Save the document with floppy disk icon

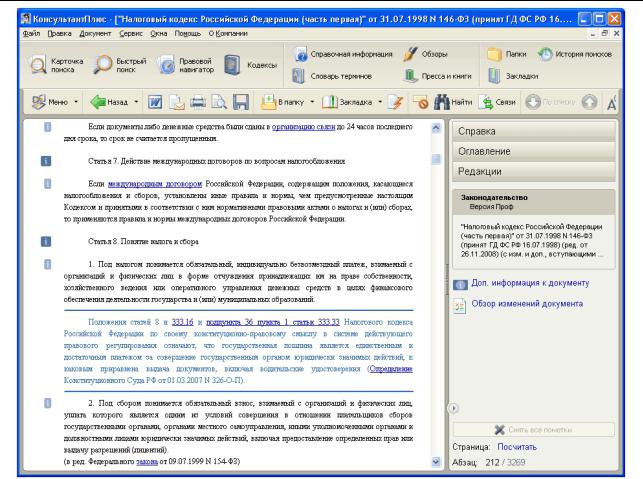pyautogui.click(x=241, y=102)
